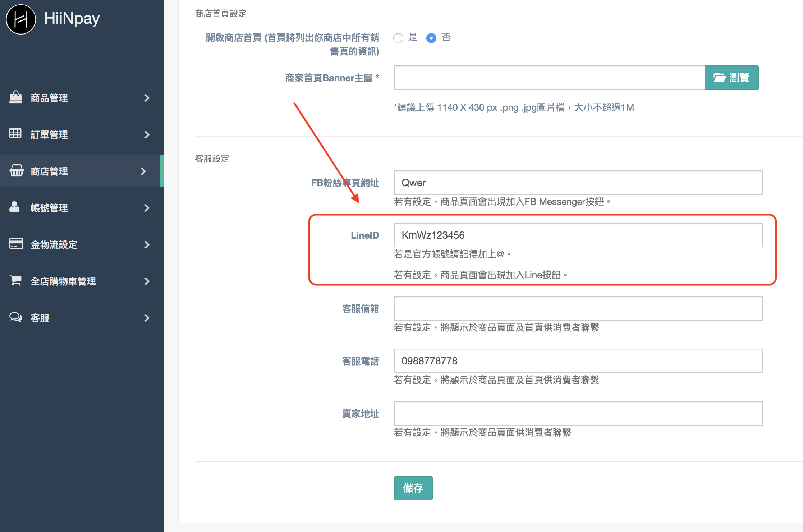Click the basket icon for 商店管理
Screen dimensions: 803x532
[x=17, y=170]
